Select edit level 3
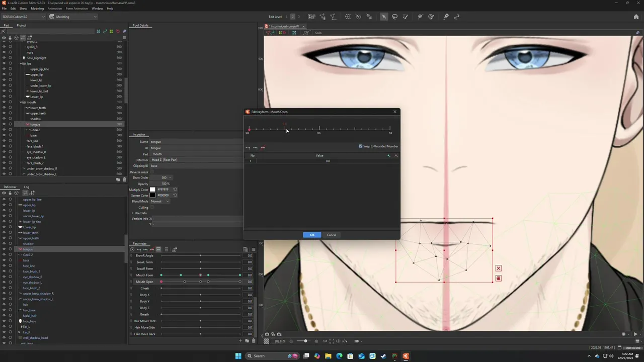The image size is (644, 362). tap(299, 17)
